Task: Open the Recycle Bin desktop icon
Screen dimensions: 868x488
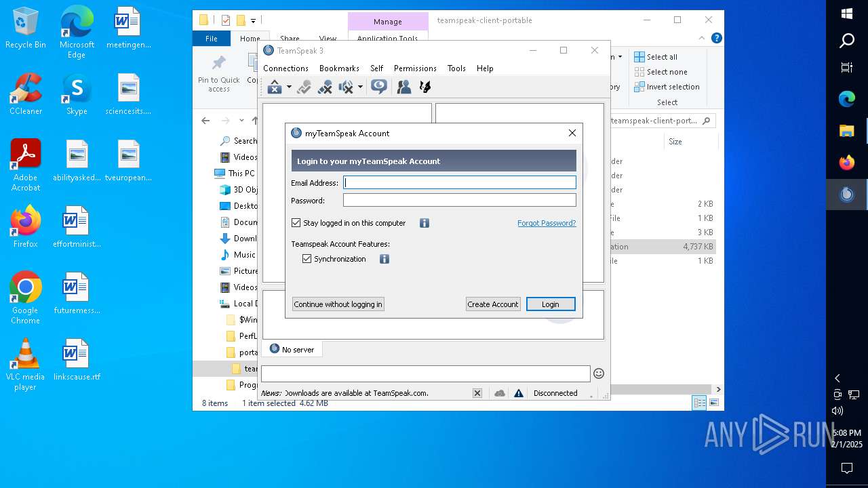Action: click(x=26, y=28)
